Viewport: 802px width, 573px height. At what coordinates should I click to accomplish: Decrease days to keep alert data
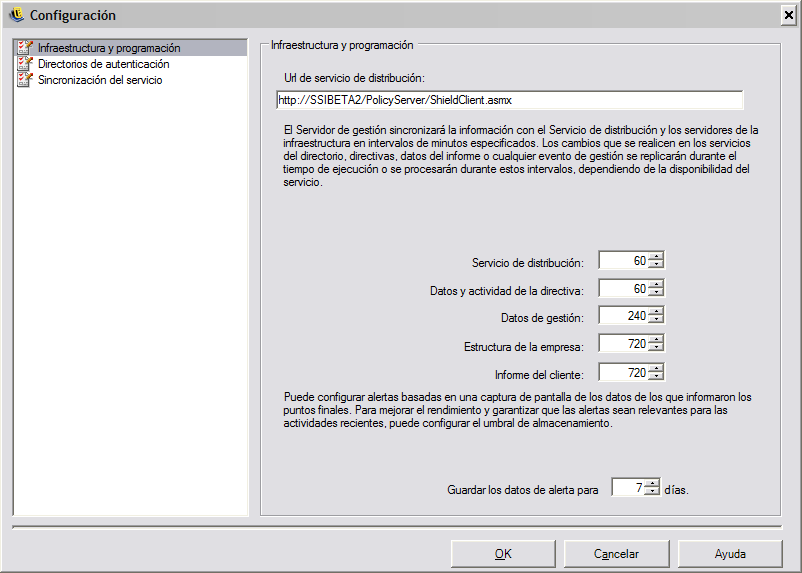652,491
